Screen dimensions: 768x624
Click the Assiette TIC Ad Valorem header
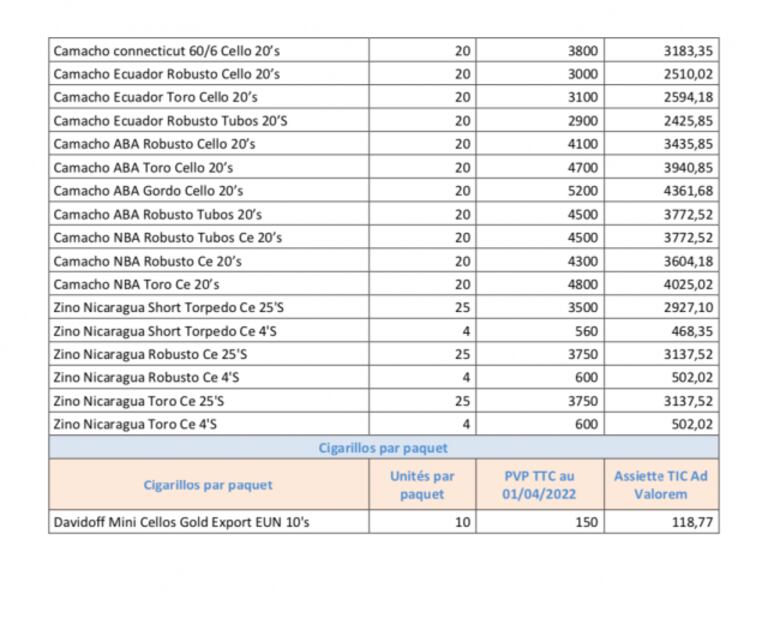click(660, 485)
